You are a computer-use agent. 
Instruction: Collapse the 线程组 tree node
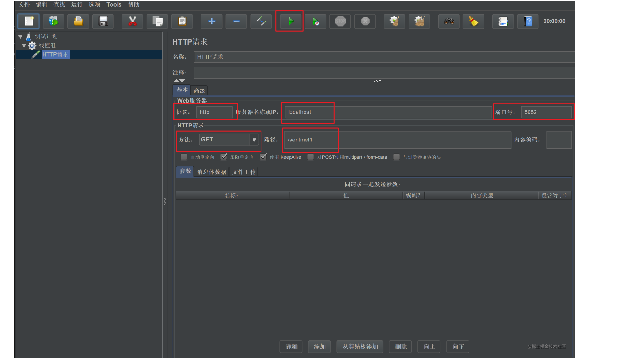click(x=24, y=45)
